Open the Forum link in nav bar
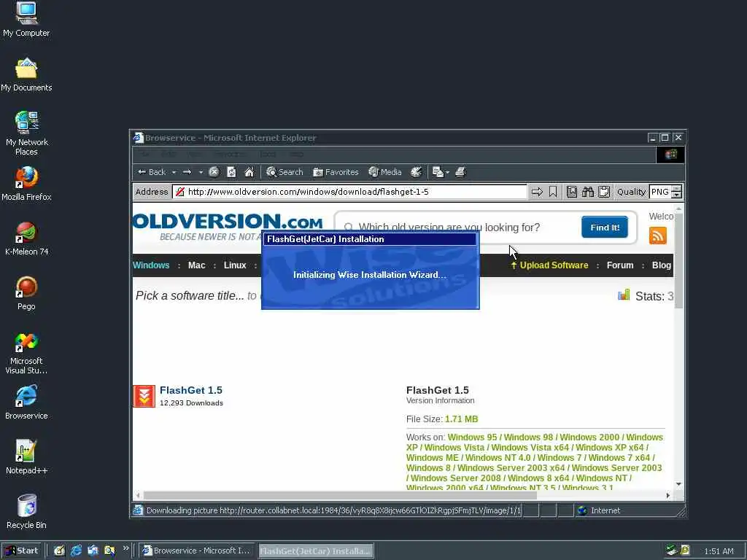The image size is (747, 560). (x=620, y=265)
